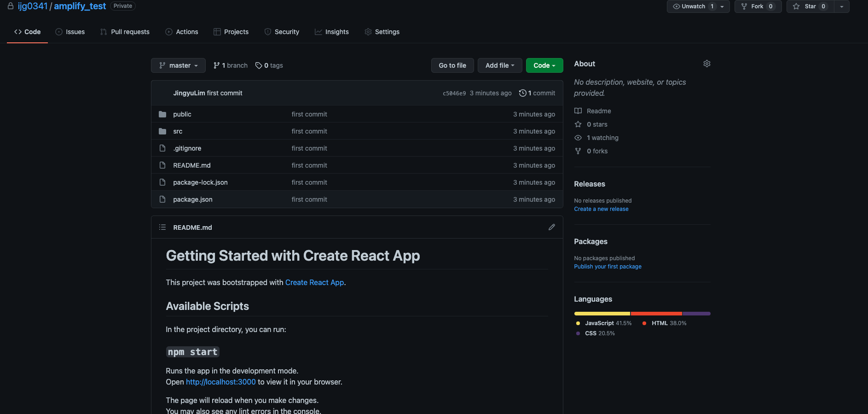This screenshot has height=414, width=868.
Task: Open the Security tab
Action: click(x=282, y=32)
